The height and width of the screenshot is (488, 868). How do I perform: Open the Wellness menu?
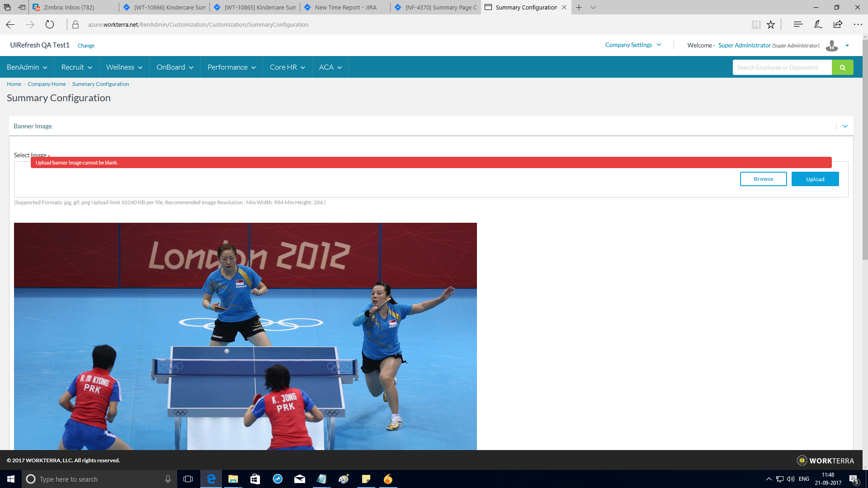pos(124,67)
